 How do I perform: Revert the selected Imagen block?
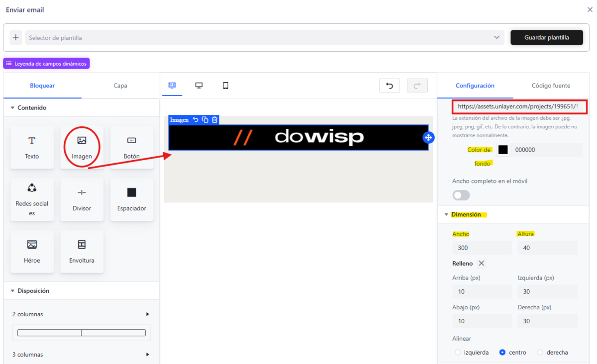(x=196, y=120)
